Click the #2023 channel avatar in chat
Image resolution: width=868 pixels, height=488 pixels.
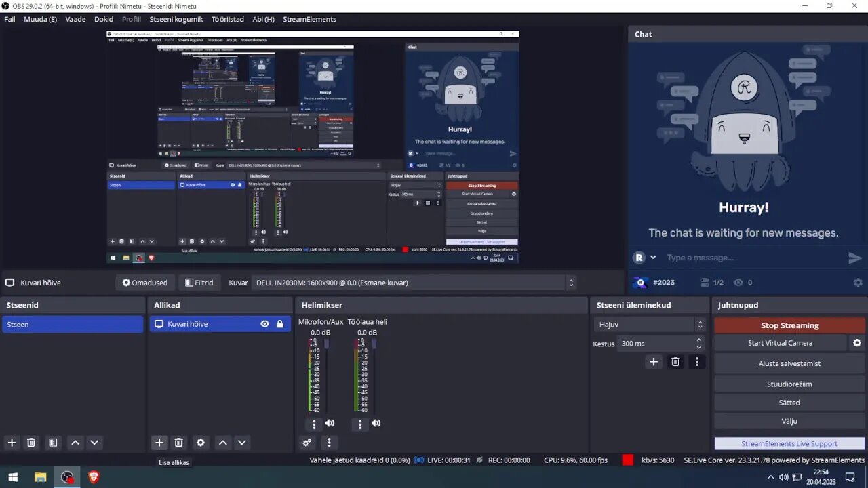[640, 283]
